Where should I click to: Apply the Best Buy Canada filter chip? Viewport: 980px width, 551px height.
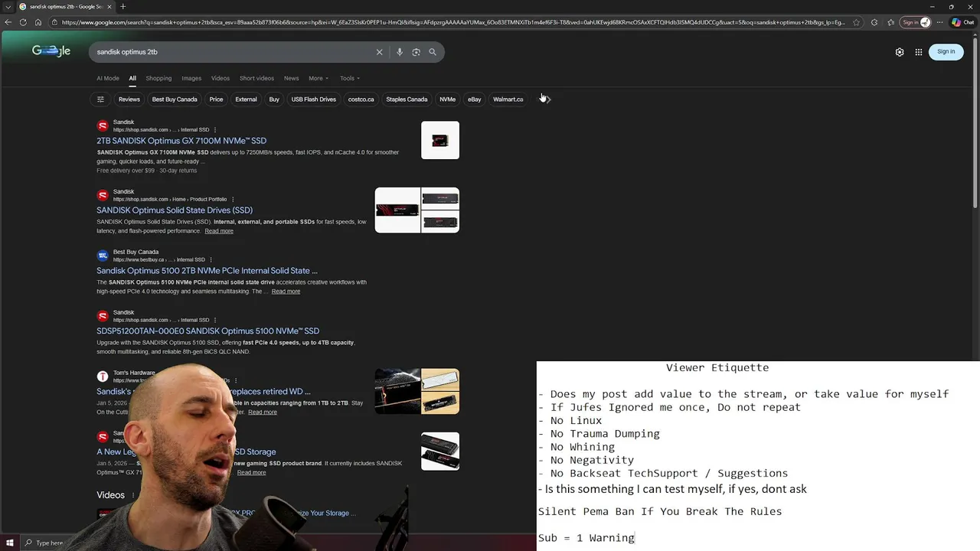[175, 99]
